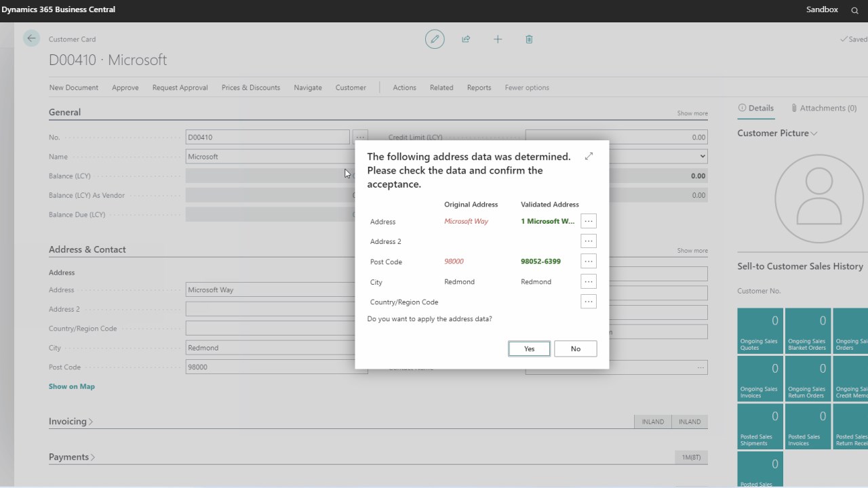Expand dialog with the diagonal arrow icon
The image size is (868, 488).
click(589, 156)
